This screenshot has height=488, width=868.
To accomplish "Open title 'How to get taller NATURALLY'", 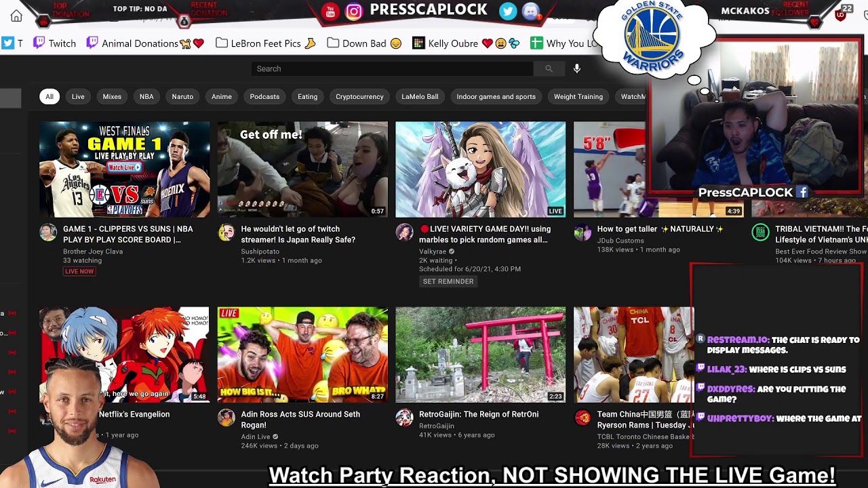I will pyautogui.click(x=660, y=229).
